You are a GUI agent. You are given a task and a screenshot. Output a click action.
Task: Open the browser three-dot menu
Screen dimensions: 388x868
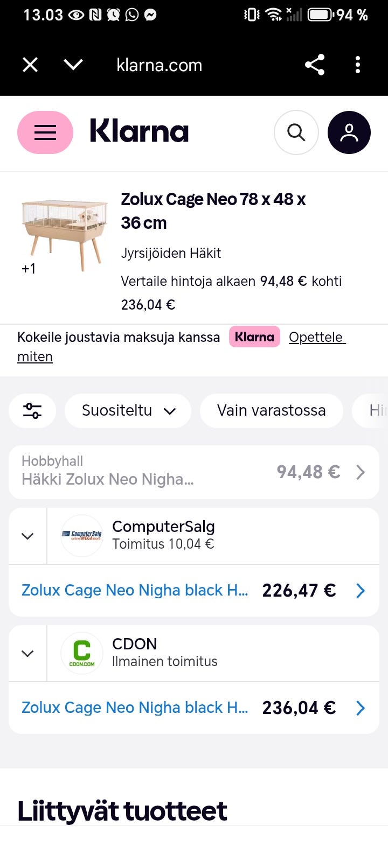(x=357, y=65)
